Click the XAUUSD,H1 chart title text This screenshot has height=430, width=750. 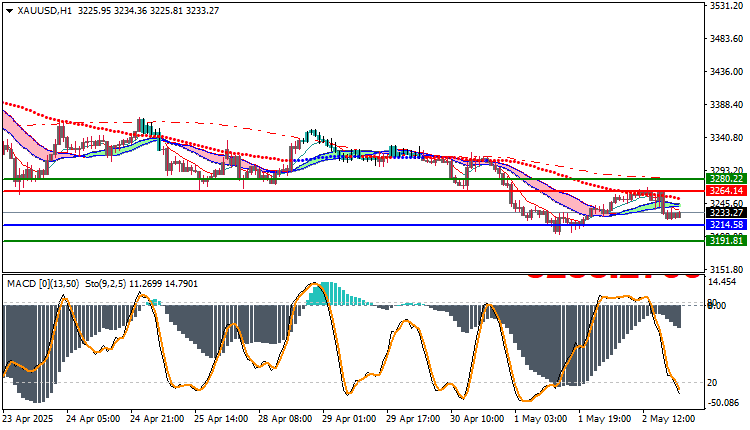pyautogui.click(x=44, y=11)
